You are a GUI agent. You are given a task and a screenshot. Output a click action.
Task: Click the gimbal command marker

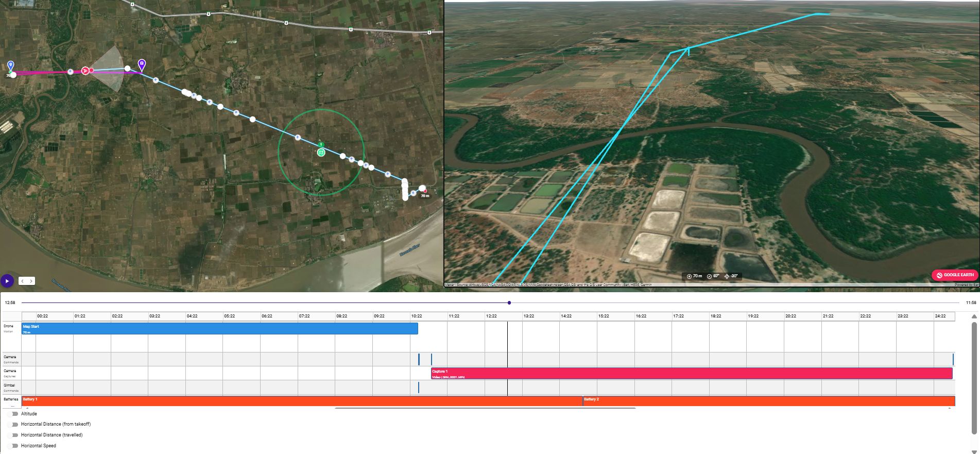tap(419, 387)
